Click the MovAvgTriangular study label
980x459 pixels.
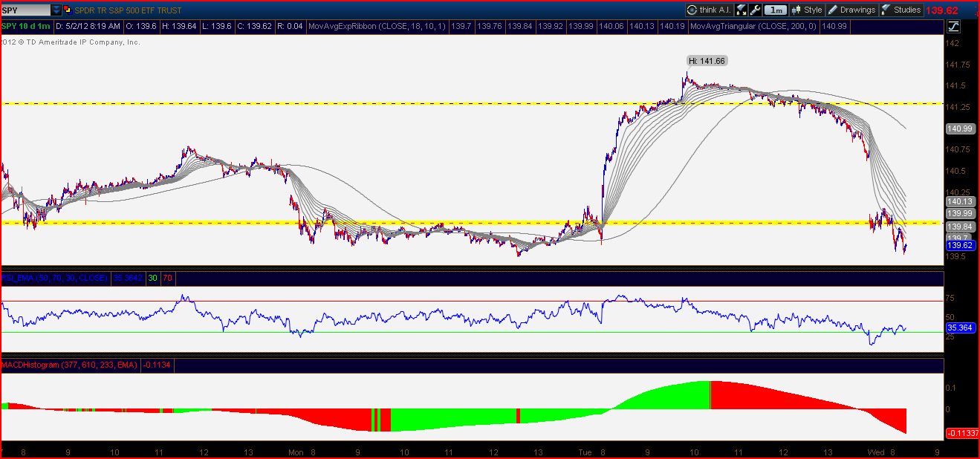point(754,27)
